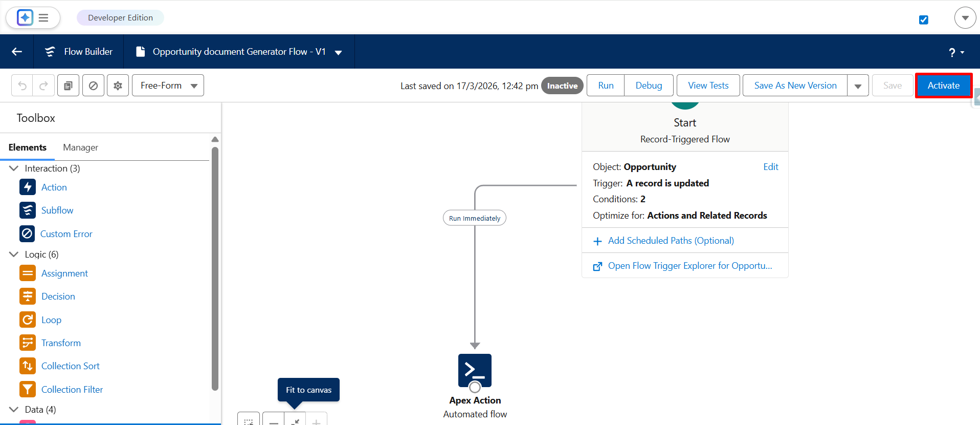Screen dimensions: 980x425
Task: Collapse the Interaction (3) section
Action: [x=14, y=168]
